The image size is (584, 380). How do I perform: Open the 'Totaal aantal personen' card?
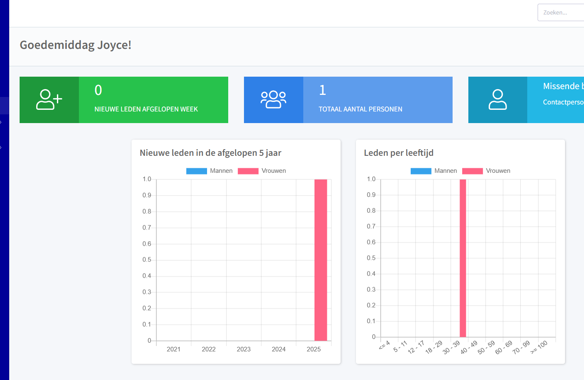pos(348,100)
